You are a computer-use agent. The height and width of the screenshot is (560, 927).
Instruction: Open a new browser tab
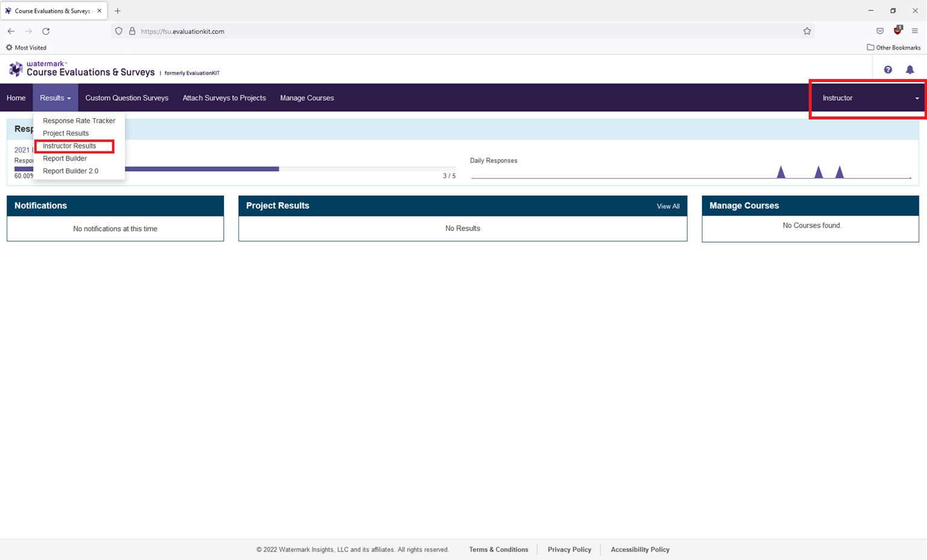pyautogui.click(x=118, y=11)
